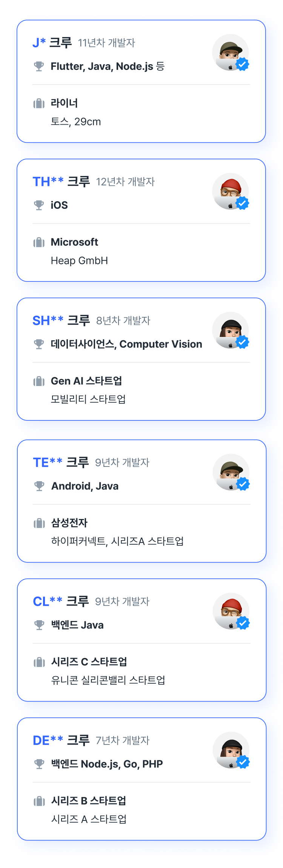Open the DE** 크루 profile name
283x868 pixels.
pyautogui.click(x=61, y=740)
